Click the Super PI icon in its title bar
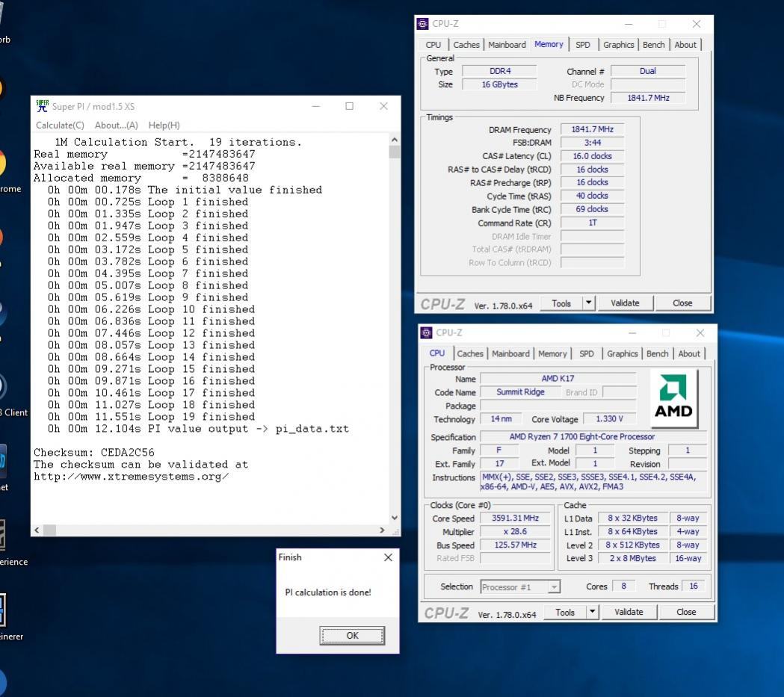Screen dimensions: 784x697 (43, 106)
